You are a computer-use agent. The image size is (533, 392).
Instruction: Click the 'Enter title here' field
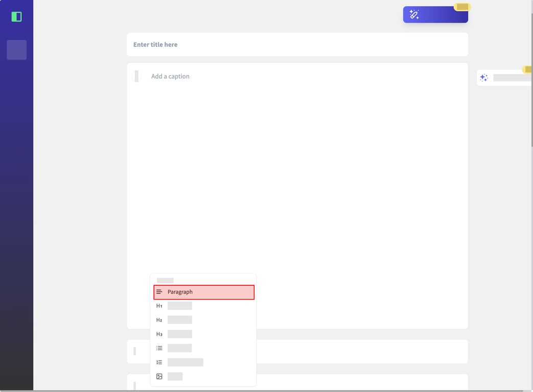[297, 44]
